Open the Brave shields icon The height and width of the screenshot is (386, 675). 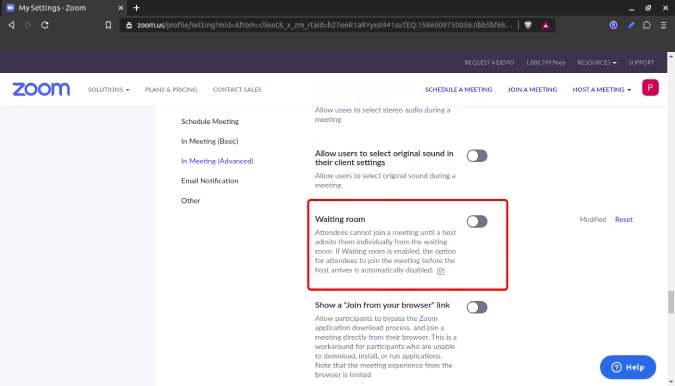pos(528,25)
